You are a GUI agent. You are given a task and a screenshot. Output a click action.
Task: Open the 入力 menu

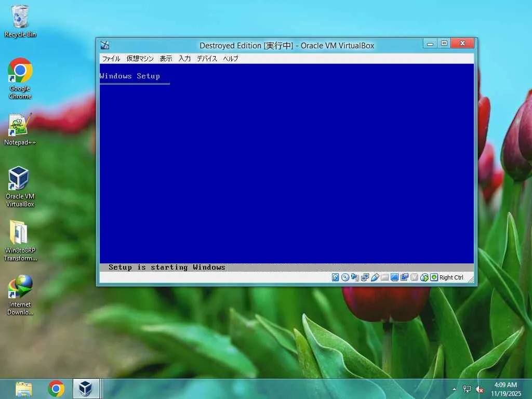184,58
